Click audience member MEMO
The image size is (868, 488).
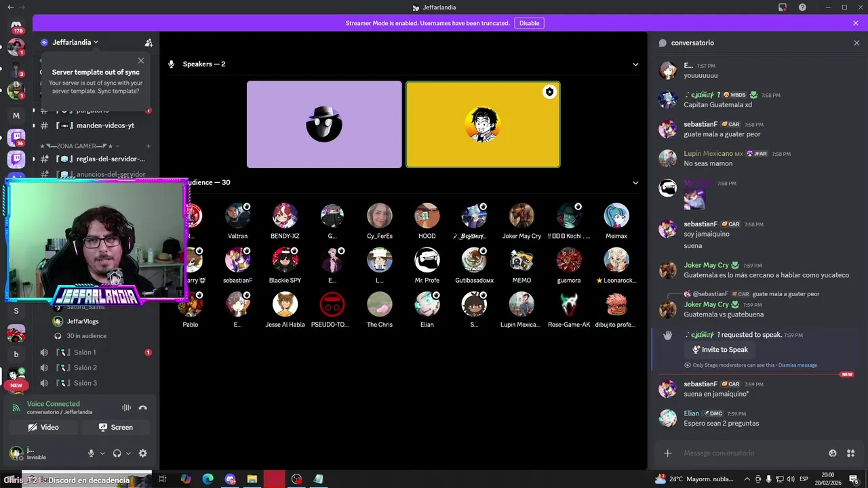tap(521, 265)
